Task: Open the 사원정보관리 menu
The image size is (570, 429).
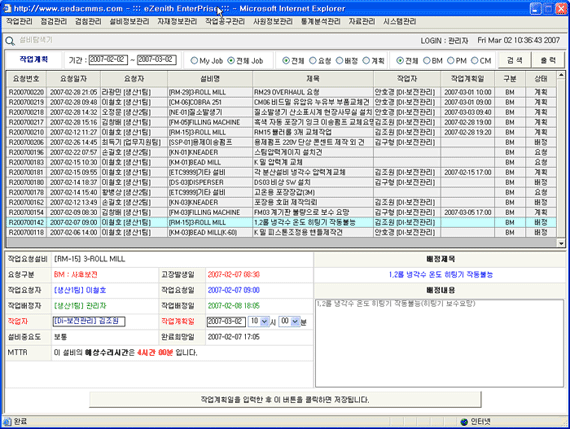Action: click(x=273, y=21)
